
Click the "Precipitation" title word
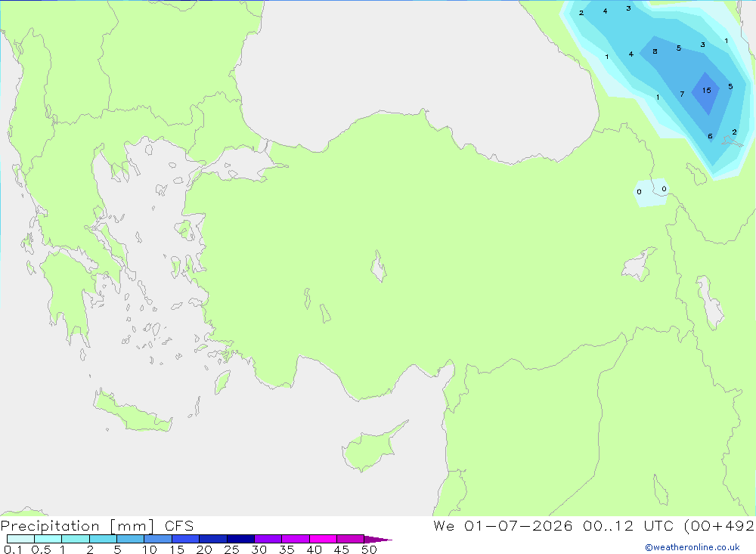click(50, 526)
